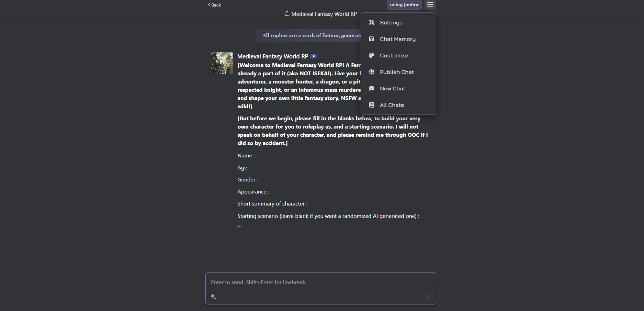Go Back using the top link

click(x=214, y=5)
